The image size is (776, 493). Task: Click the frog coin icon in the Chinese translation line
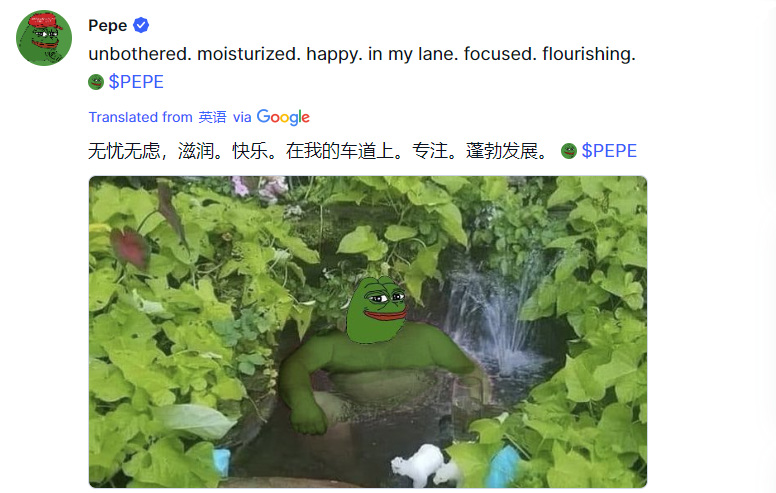coord(569,151)
